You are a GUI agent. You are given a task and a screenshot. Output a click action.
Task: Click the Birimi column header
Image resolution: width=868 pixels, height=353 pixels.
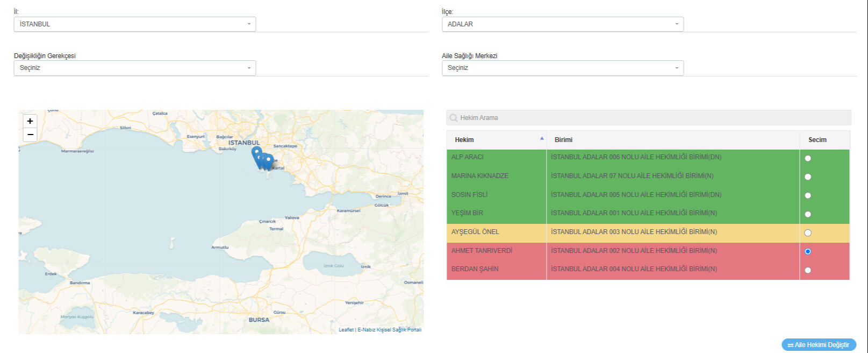point(564,140)
